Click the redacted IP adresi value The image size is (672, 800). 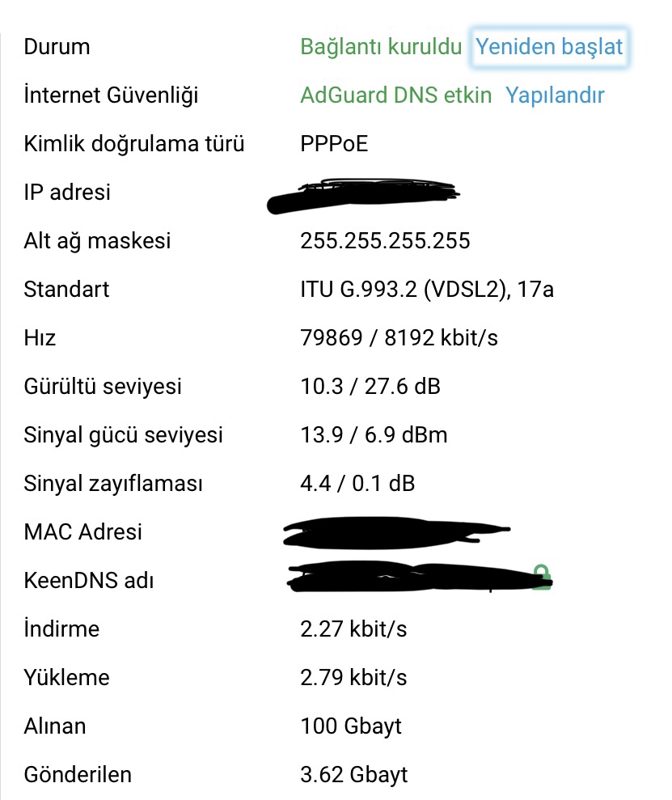363,196
